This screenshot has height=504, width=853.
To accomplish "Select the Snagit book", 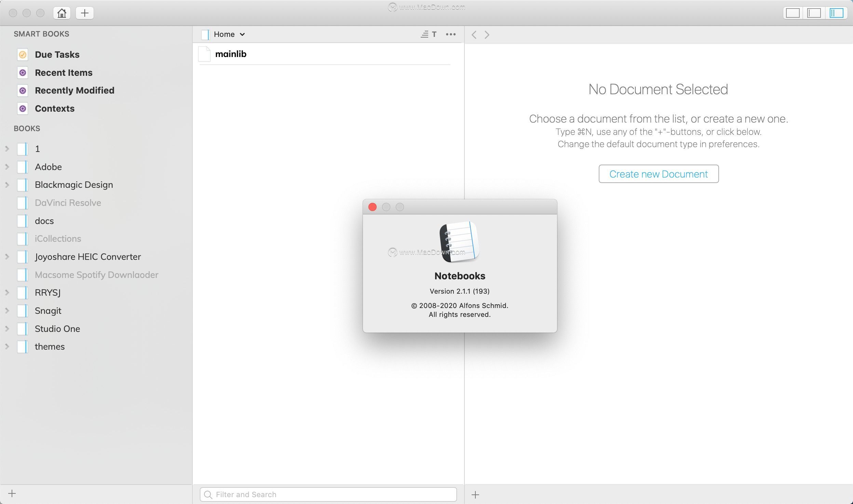I will 48,311.
